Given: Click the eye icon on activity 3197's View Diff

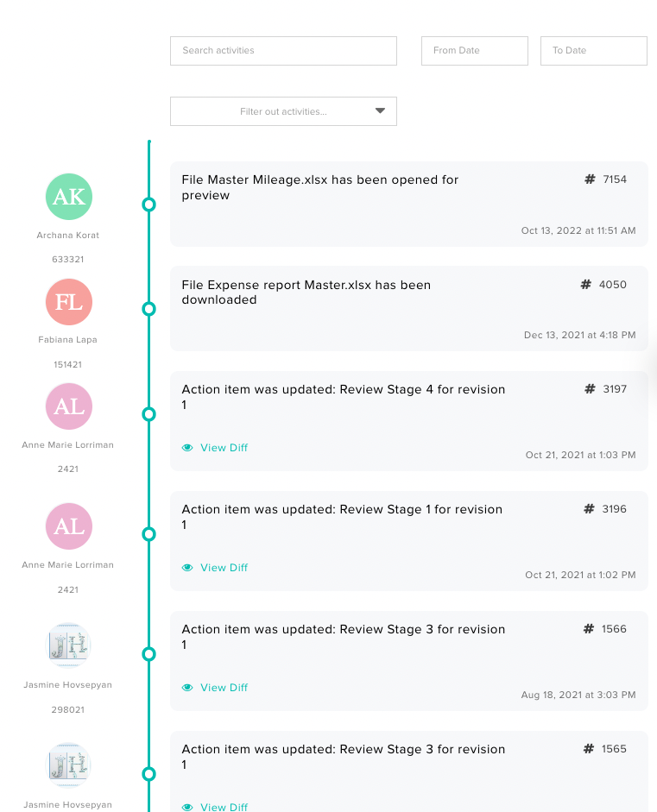Looking at the screenshot, I should pos(187,448).
